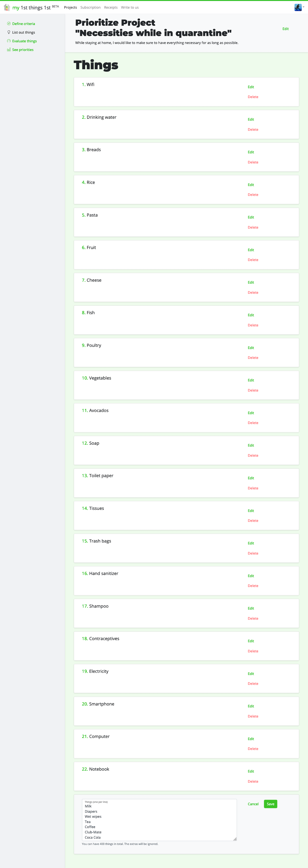
Task: Click inside the Things textarea
Action: point(159,820)
